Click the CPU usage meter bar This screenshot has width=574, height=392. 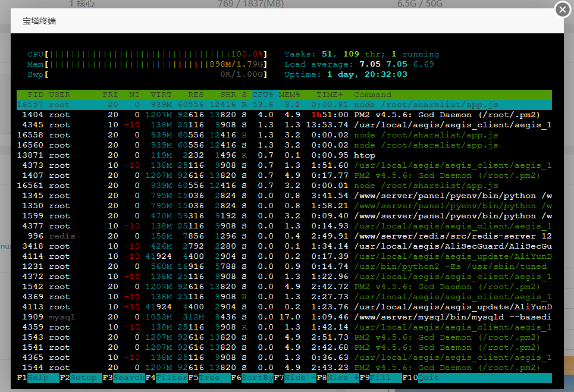point(148,54)
